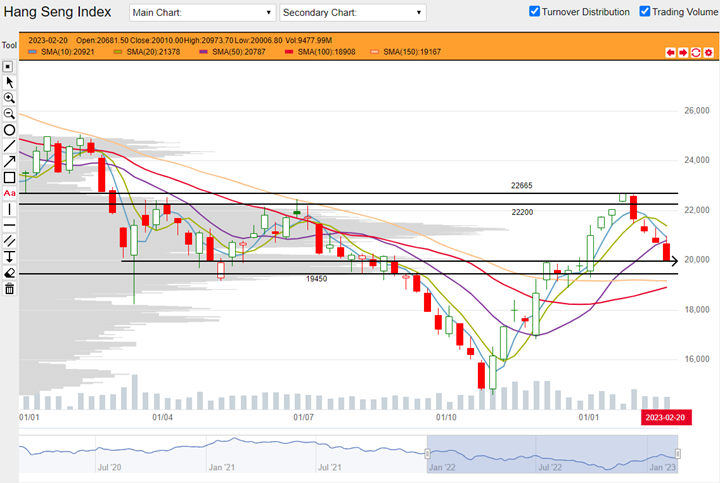The width and height of the screenshot is (720, 483).
Task: Grab the right range handle in navigator
Action: [677, 454]
